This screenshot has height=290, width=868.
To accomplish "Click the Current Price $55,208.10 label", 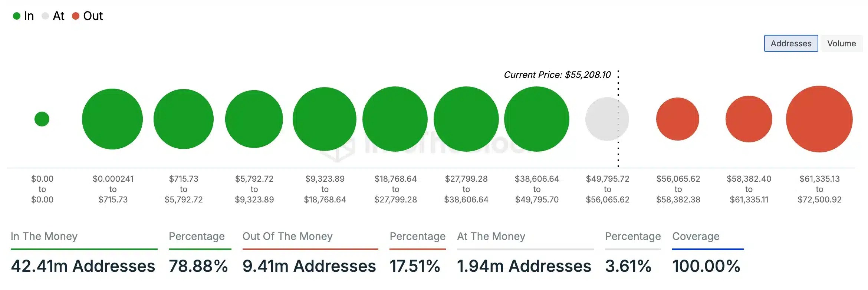I will [557, 75].
